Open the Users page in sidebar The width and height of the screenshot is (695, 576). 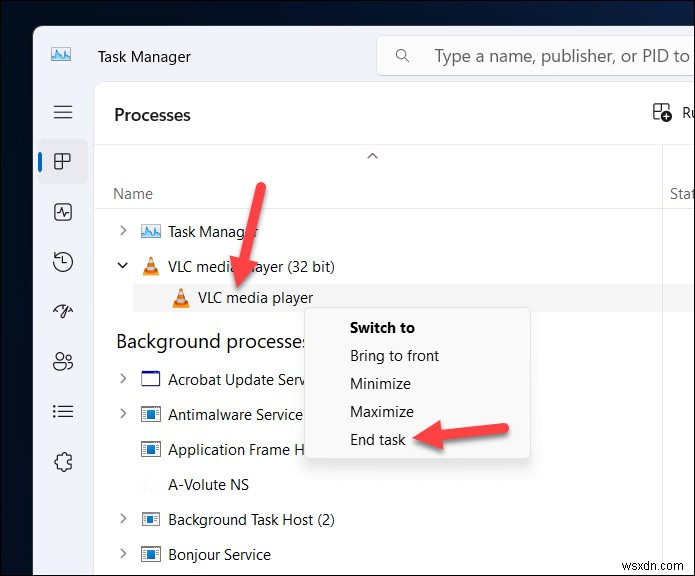(63, 361)
